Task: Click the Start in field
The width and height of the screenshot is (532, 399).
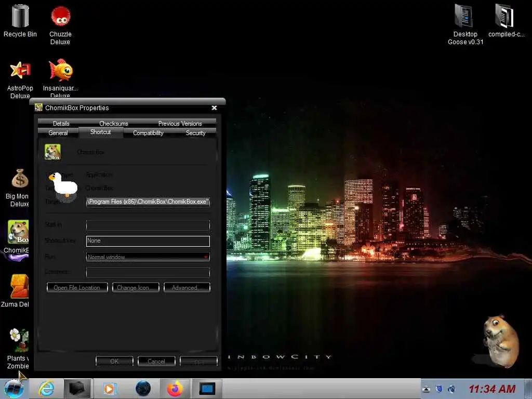Action: (148, 224)
